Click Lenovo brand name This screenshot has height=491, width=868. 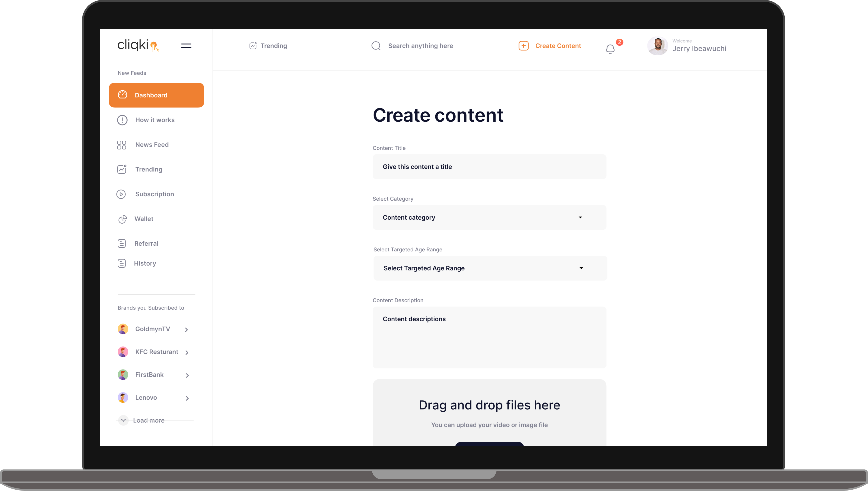[146, 398]
